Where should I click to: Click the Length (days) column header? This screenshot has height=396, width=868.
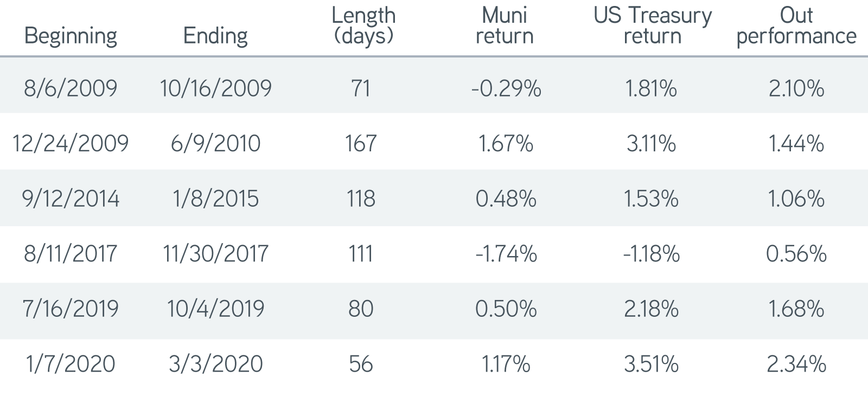tap(363, 25)
